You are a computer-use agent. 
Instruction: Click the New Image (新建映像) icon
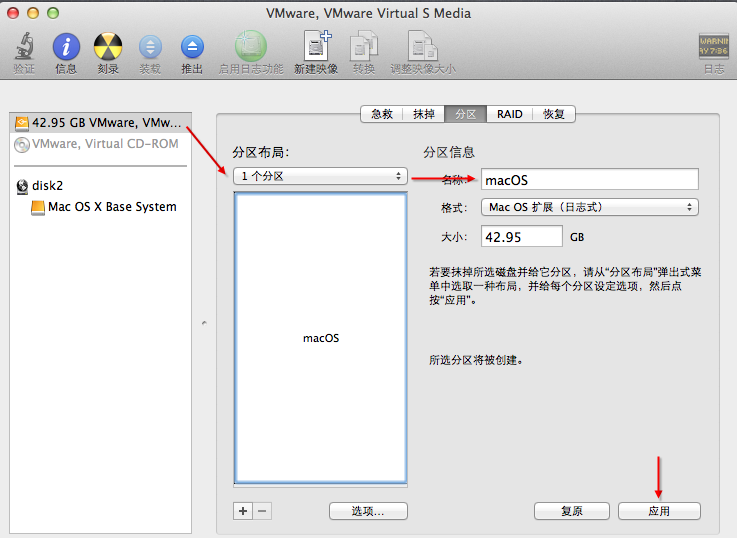[316, 46]
